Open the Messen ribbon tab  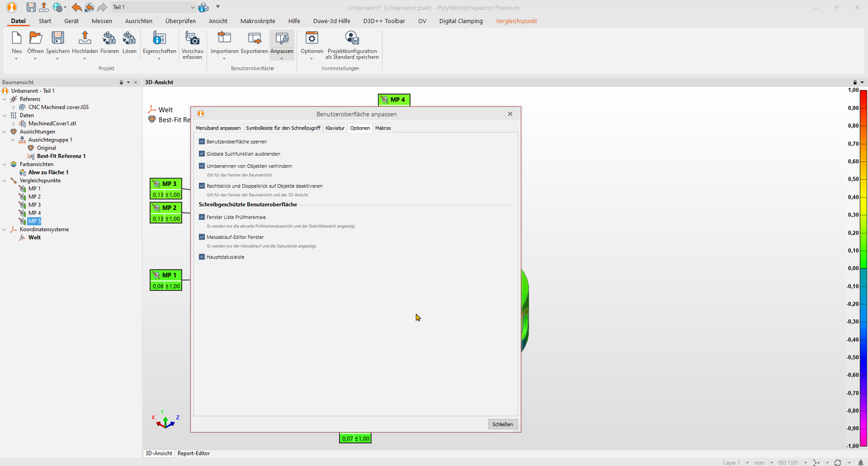(102, 21)
